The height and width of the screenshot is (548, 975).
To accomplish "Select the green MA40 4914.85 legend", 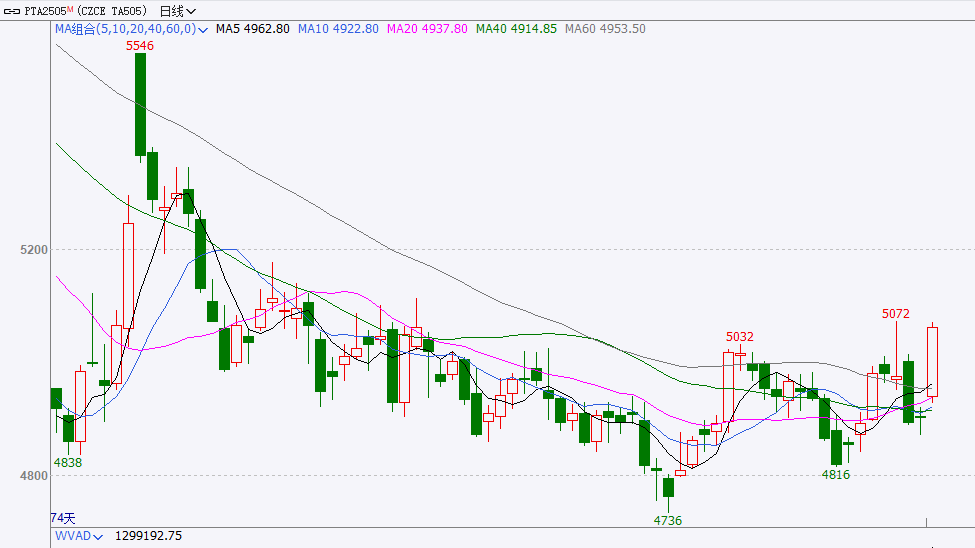I will pos(516,29).
